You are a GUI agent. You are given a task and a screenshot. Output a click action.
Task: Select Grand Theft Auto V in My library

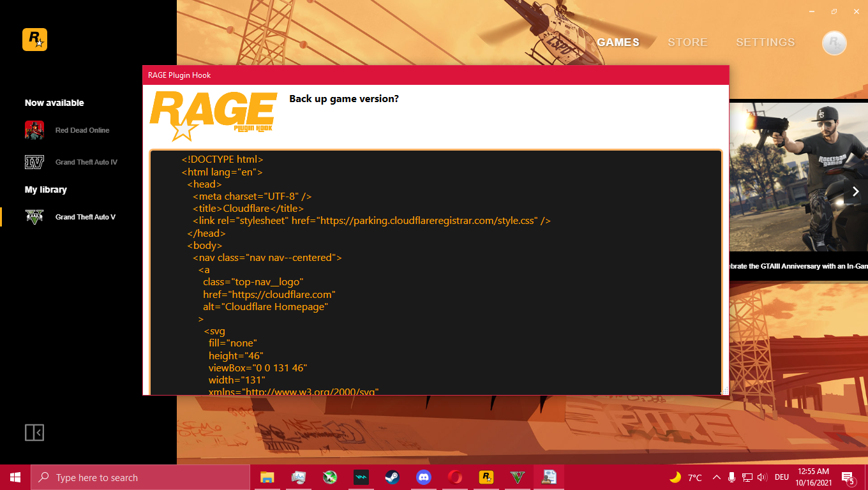[86, 217]
